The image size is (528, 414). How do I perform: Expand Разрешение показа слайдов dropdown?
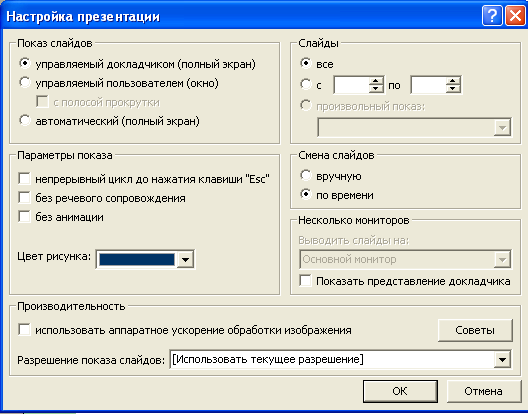(502, 359)
